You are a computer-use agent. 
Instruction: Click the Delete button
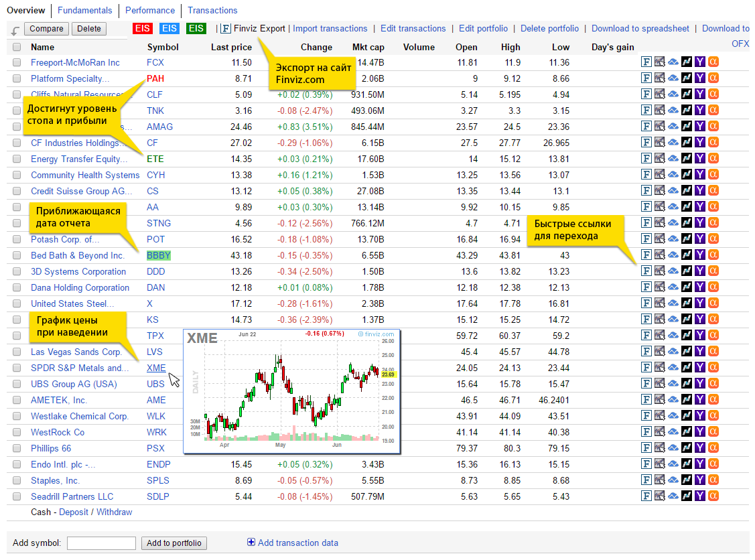(89, 28)
